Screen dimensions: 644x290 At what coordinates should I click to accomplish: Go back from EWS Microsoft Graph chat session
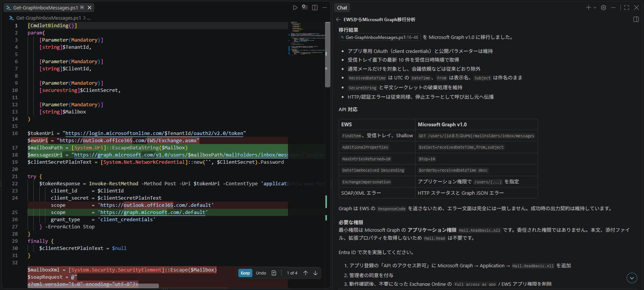click(338, 20)
